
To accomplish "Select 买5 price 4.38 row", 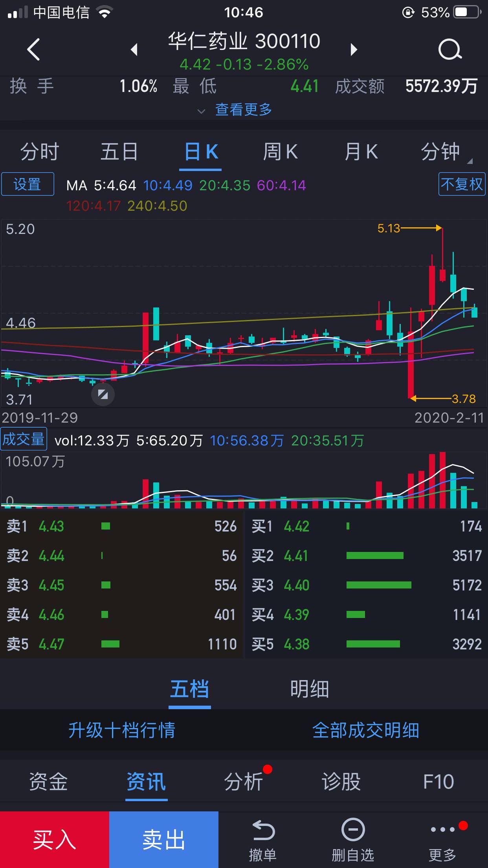I will click(367, 644).
